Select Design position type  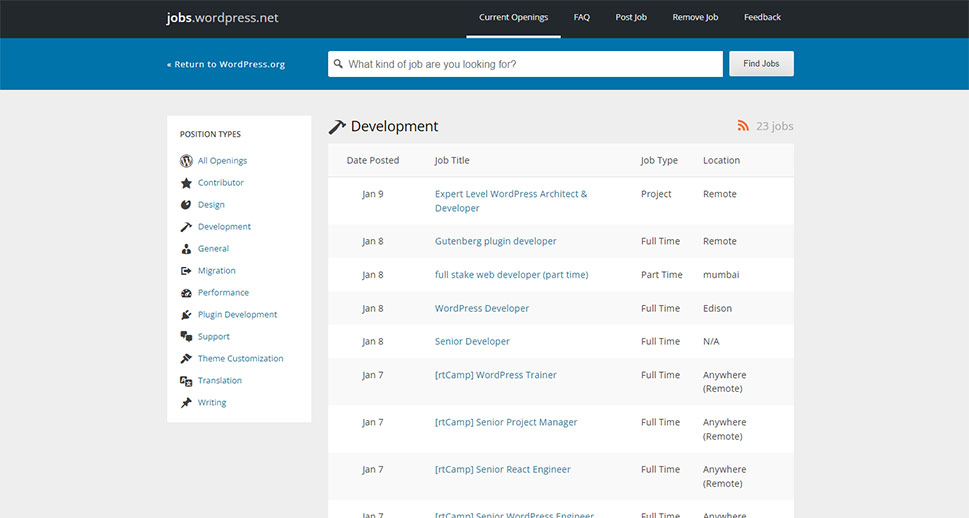click(211, 205)
